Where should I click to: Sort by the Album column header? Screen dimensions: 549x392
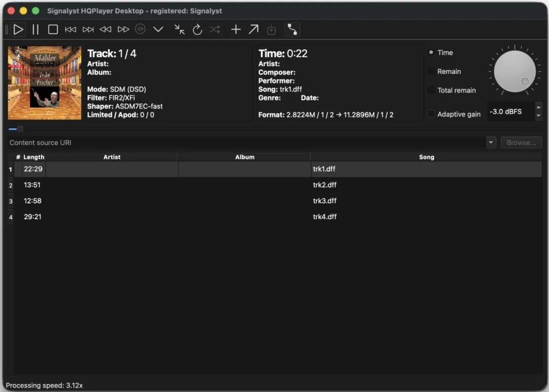(245, 157)
